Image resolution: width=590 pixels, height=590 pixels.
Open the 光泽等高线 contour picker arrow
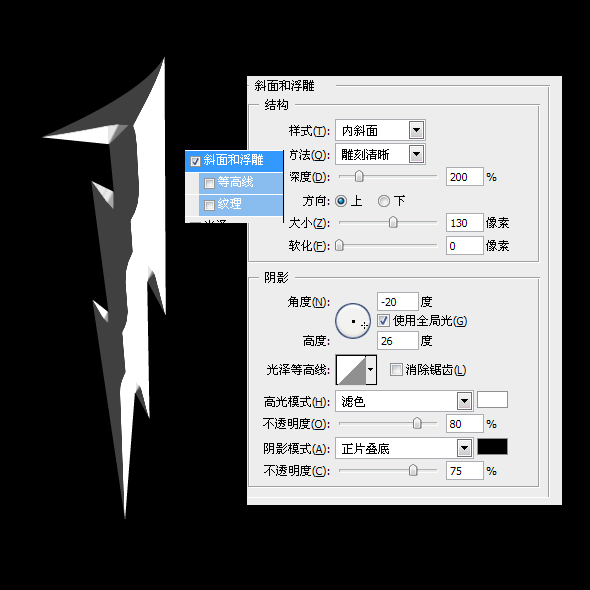coord(371,370)
